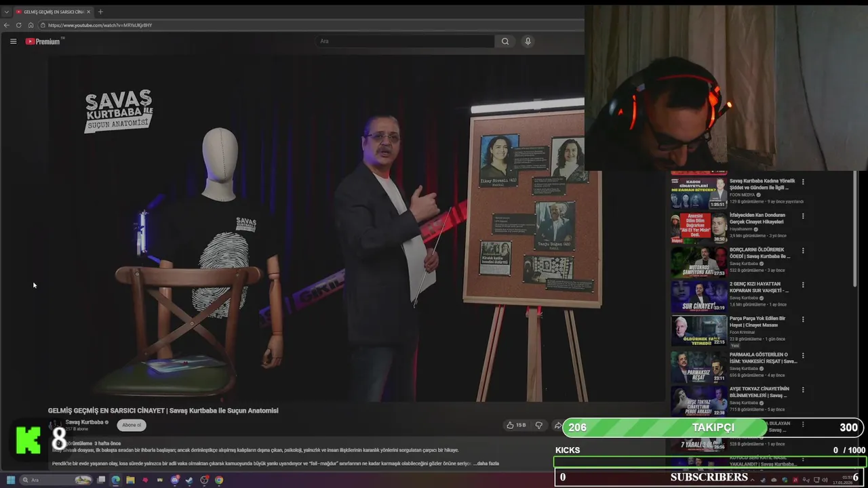Open the Windows Start menu
The image size is (868, 488).
click(x=11, y=480)
